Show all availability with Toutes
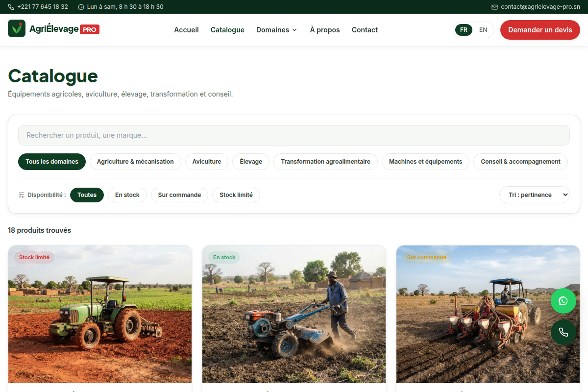This screenshot has width=588, height=392. click(87, 195)
